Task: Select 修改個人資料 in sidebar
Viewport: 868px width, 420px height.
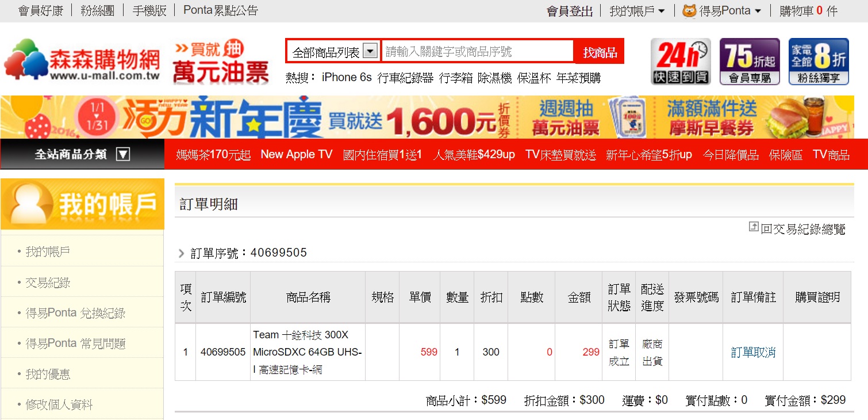Action: (59, 404)
